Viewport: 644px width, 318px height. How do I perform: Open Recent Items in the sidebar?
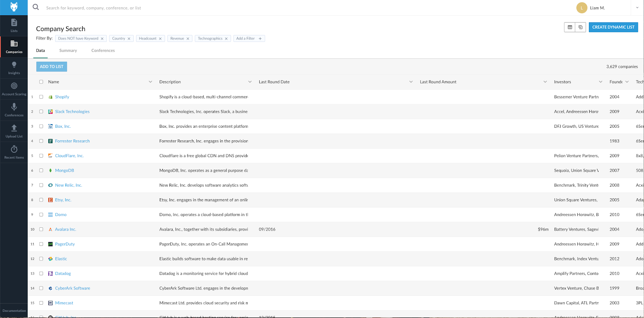(14, 152)
